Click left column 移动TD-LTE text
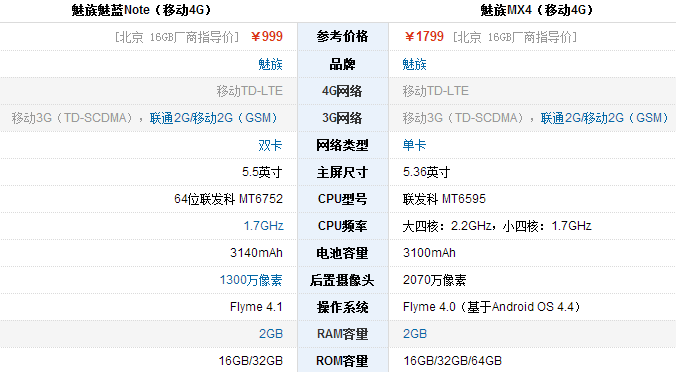The image size is (676, 372). [x=250, y=91]
